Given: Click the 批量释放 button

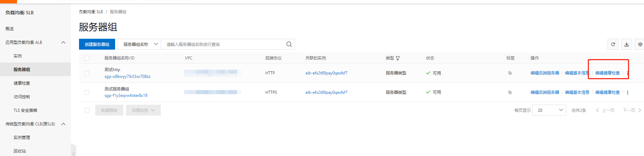Looking at the screenshot, I should [x=109, y=110].
